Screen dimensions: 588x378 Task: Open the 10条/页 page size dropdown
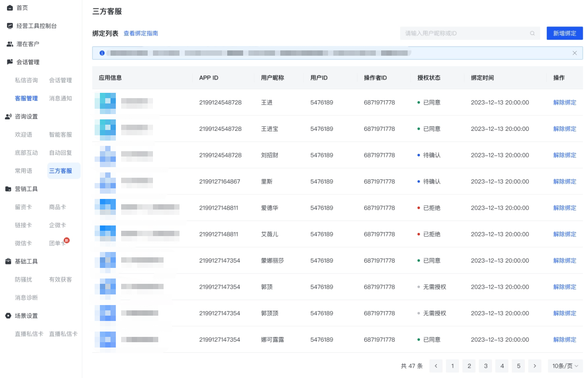coord(566,366)
